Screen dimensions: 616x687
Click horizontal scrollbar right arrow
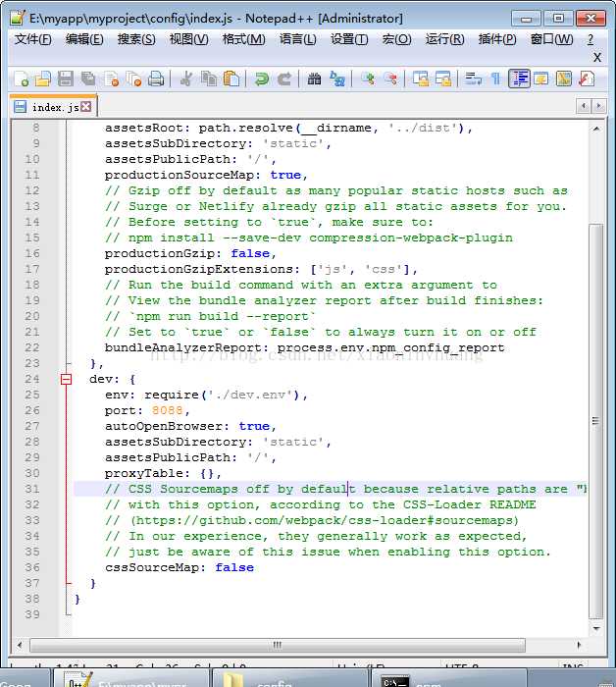click(579, 645)
